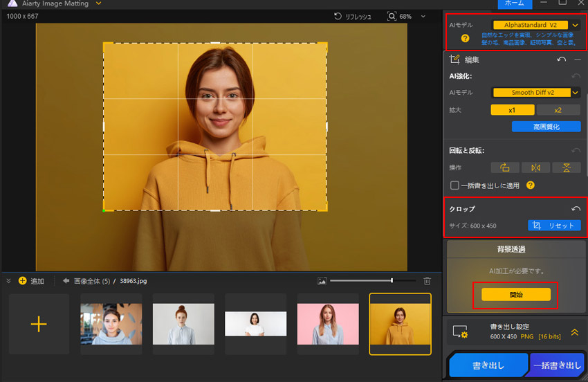Click the 一括書き出し batch export button
588x382 pixels.
(x=557, y=365)
